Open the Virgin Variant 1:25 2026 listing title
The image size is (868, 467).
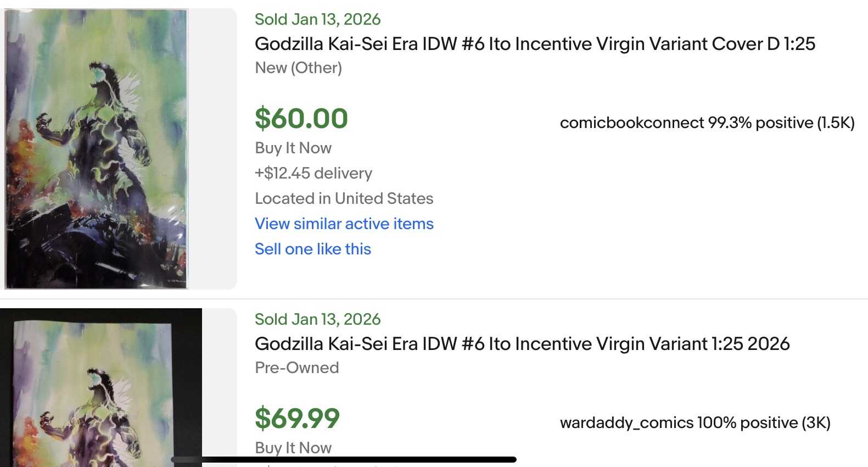522,344
